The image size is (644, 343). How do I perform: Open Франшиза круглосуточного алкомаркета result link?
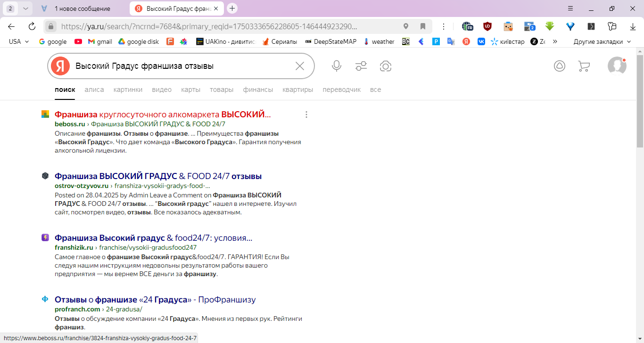[x=163, y=114]
